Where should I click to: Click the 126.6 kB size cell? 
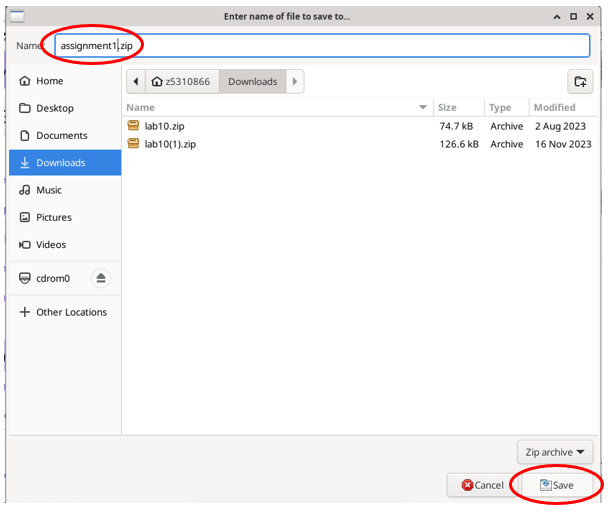(x=459, y=144)
